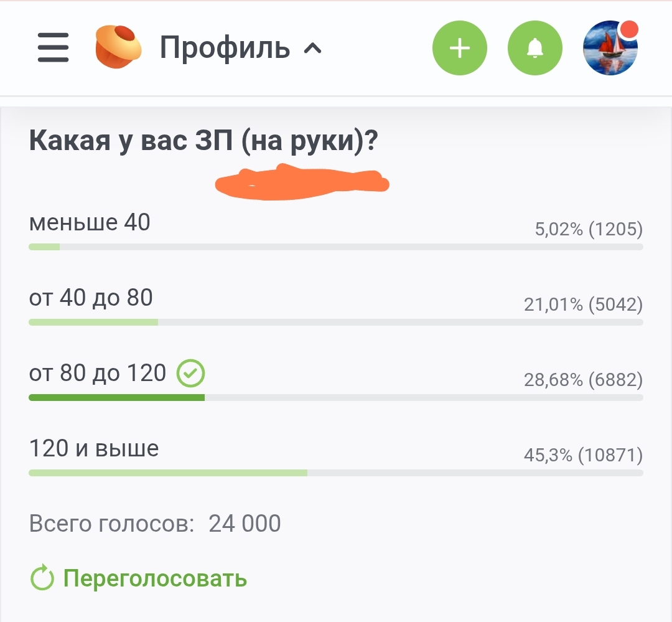The height and width of the screenshot is (622, 672).
Task: Tap the circular refresh arrow icon
Action: (x=42, y=578)
